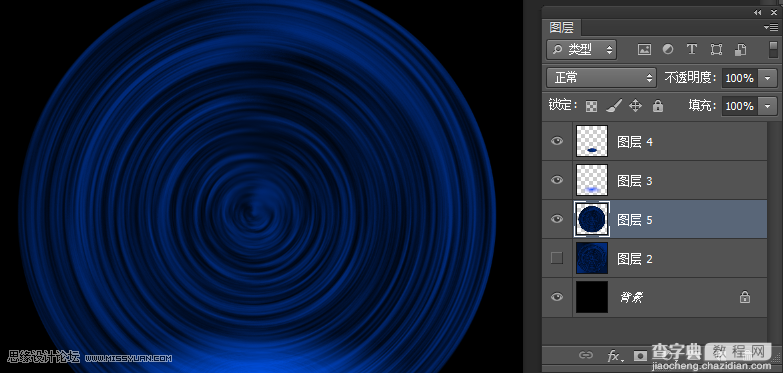Hide 图层 5 via its eye icon

point(557,219)
